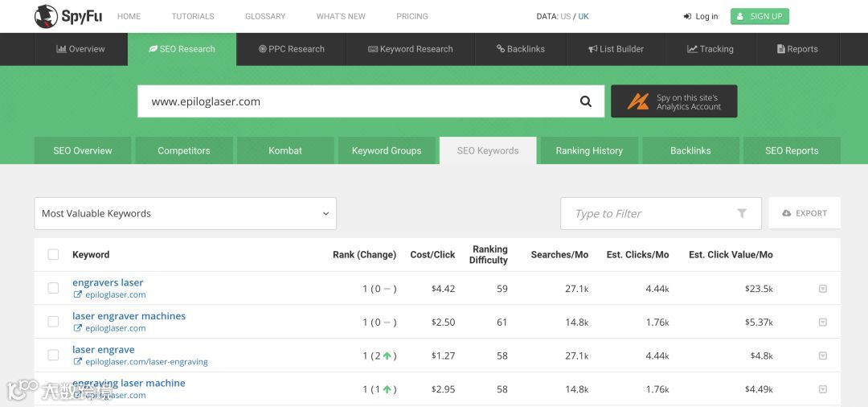Image resolution: width=868 pixels, height=407 pixels.
Task: Open the Kombat tab
Action: [285, 150]
